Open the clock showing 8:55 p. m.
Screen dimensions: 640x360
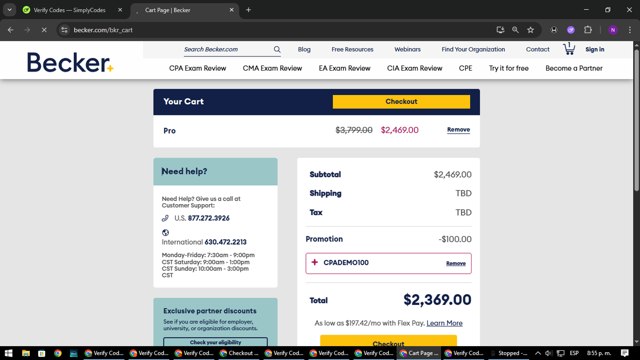[599, 353]
